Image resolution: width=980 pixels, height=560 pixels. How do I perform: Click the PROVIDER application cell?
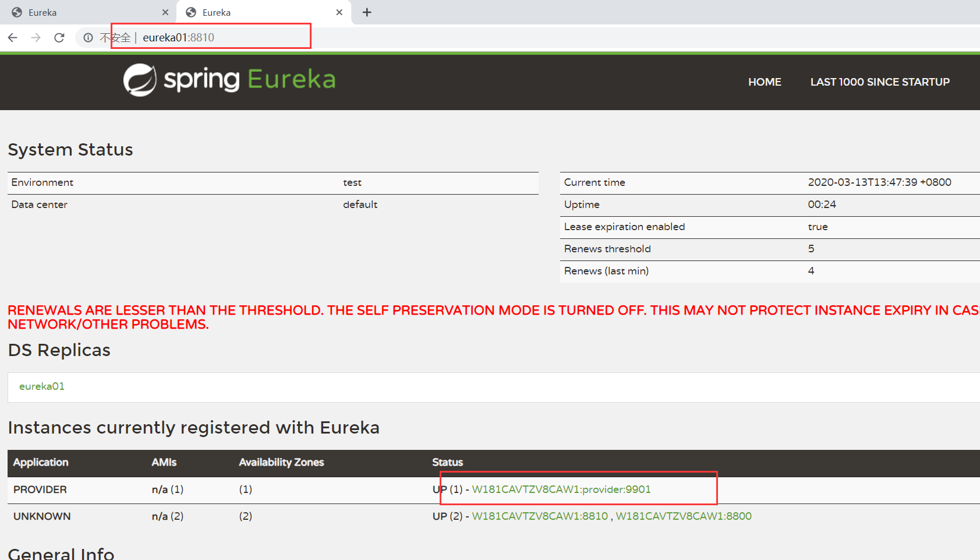[x=40, y=489]
